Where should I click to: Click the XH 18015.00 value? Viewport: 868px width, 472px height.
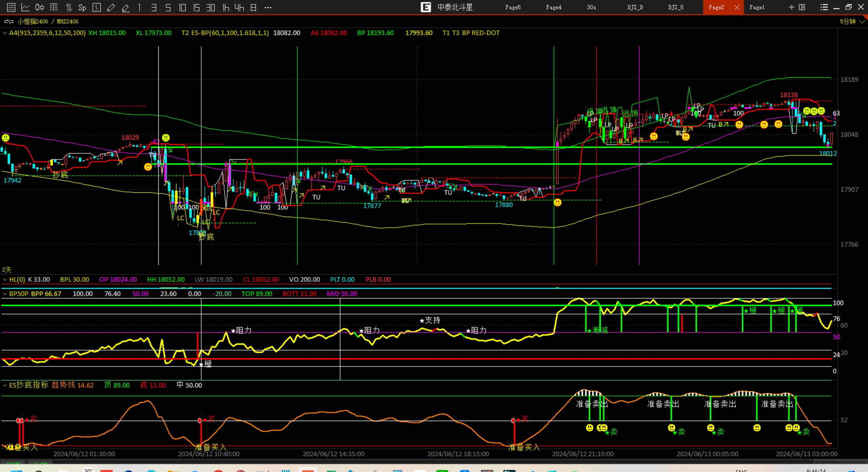click(107, 33)
